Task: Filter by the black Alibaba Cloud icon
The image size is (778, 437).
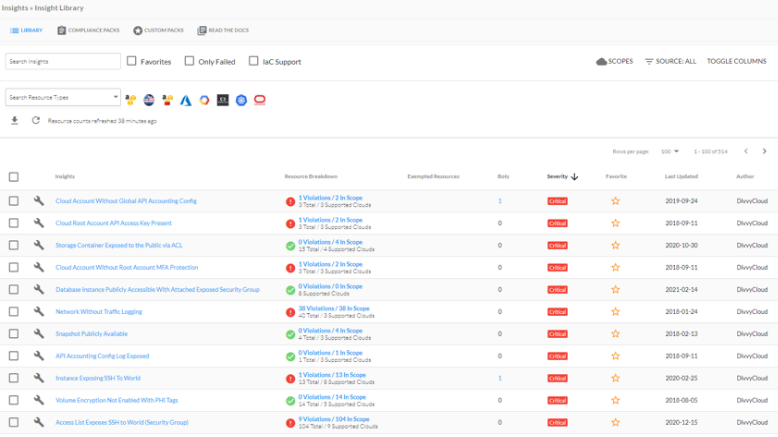Action: (x=223, y=100)
